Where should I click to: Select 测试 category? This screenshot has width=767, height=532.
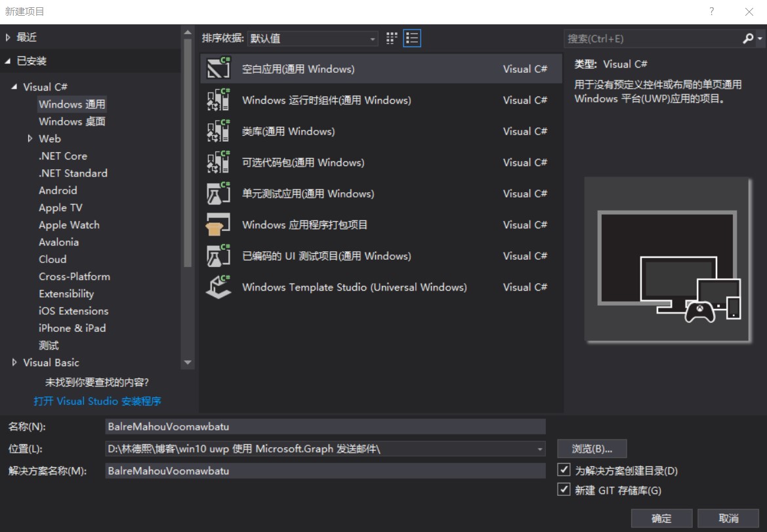click(x=49, y=345)
